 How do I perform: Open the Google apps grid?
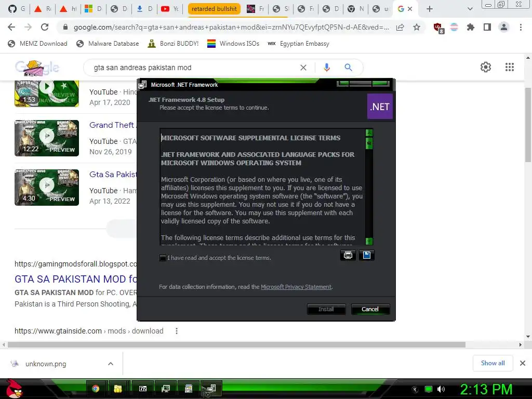click(509, 67)
